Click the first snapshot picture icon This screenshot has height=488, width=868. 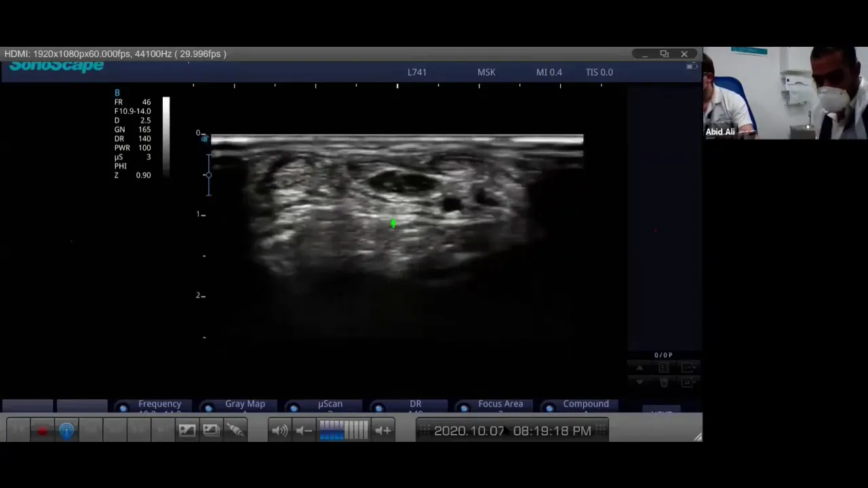pos(186,430)
